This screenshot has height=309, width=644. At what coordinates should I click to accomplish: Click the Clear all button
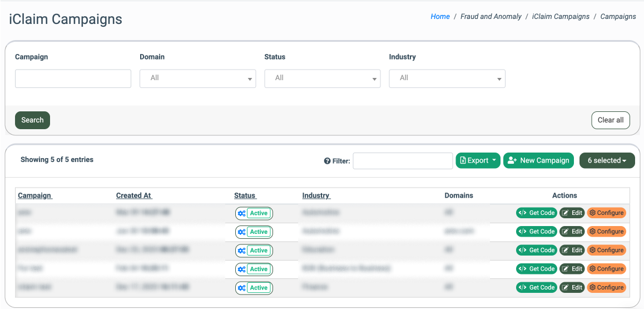610,120
